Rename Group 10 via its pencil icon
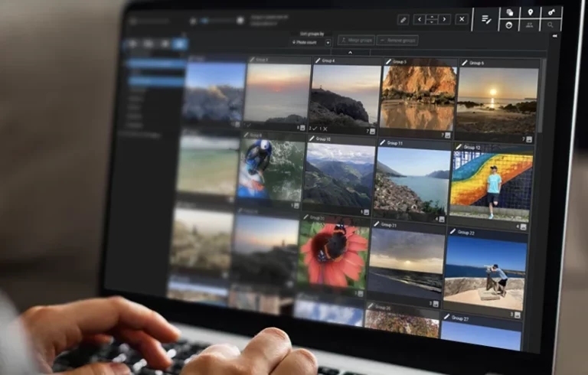 tap(312, 139)
